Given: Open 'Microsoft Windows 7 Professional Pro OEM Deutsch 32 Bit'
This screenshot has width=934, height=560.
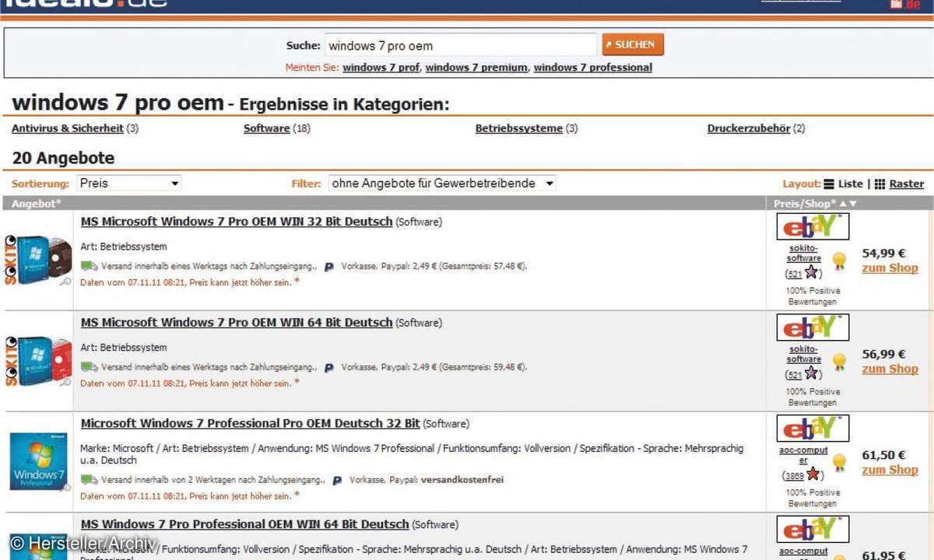Looking at the screenshot, I should (250, 424).
